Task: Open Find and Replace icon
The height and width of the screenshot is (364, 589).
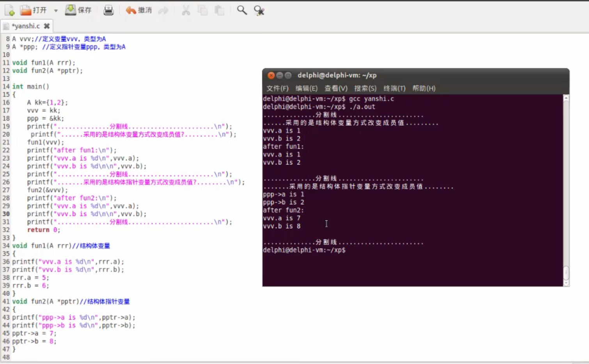Action: [259, 10]
